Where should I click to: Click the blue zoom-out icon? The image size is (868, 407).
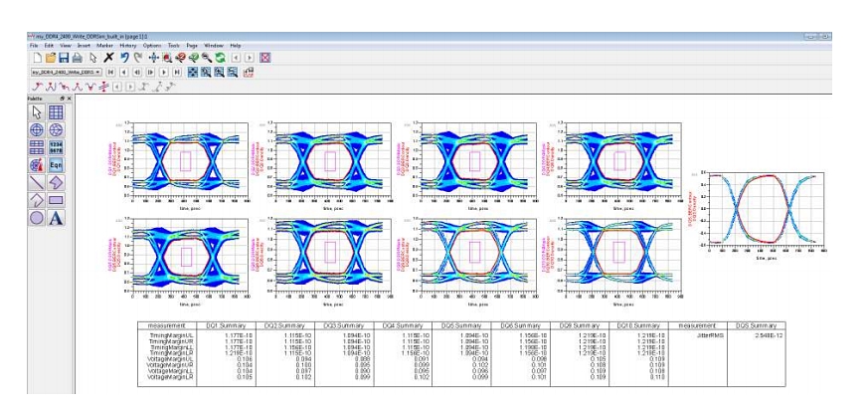click(x=233, y=72)
